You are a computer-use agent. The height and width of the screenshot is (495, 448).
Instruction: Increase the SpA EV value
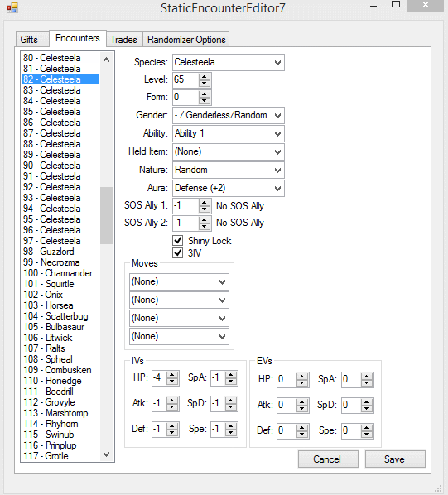[367, 377]
